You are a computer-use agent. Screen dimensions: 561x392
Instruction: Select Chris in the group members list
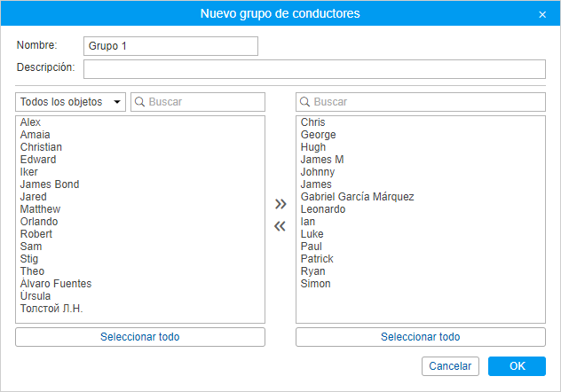[313, 122]
